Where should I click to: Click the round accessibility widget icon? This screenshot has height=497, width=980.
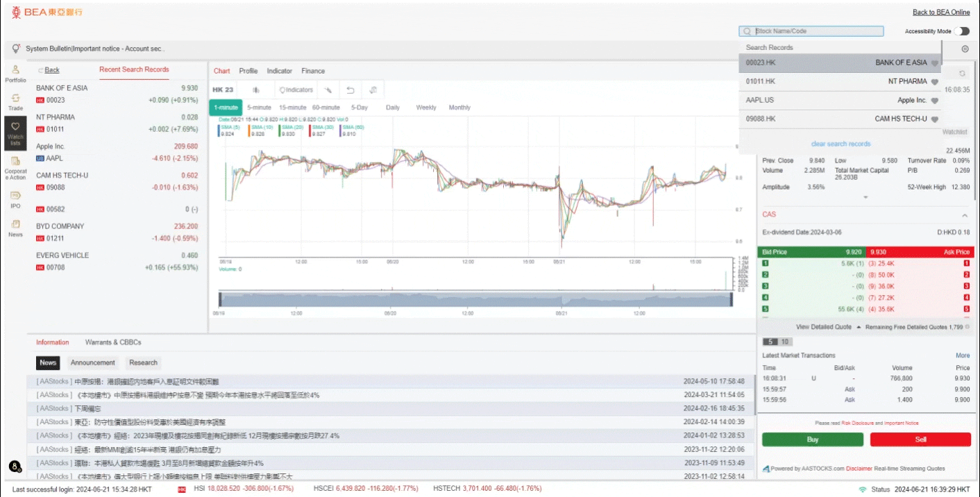15,466
